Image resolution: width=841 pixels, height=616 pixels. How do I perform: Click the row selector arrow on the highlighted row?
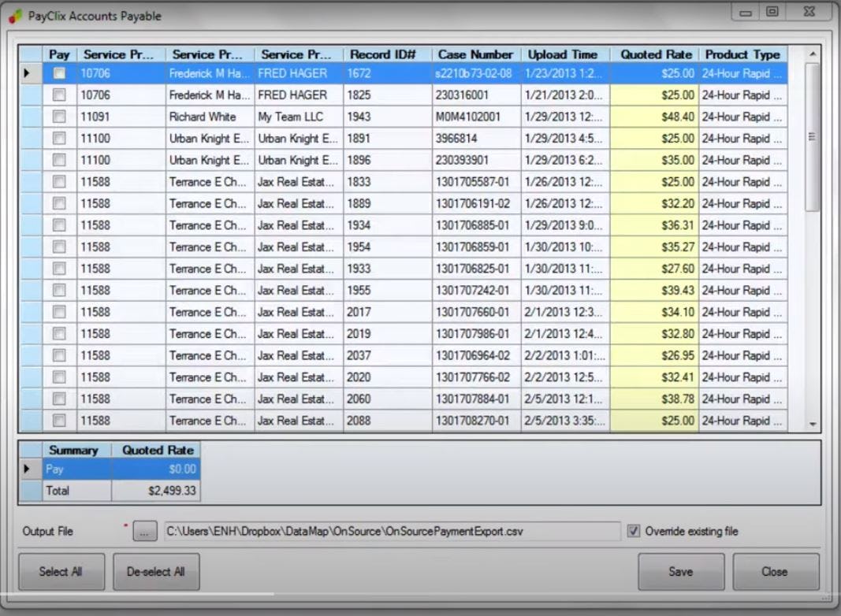[x=28, y=72]
